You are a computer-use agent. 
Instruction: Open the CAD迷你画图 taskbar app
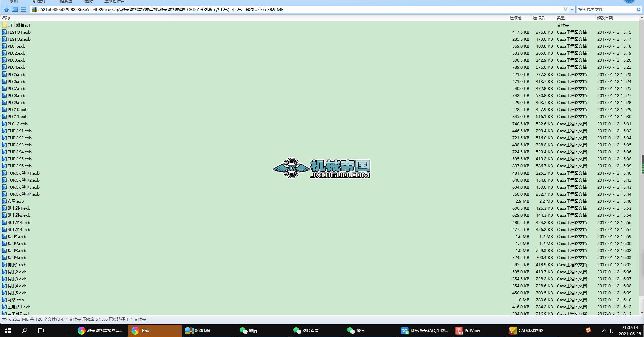pos(532,331)
